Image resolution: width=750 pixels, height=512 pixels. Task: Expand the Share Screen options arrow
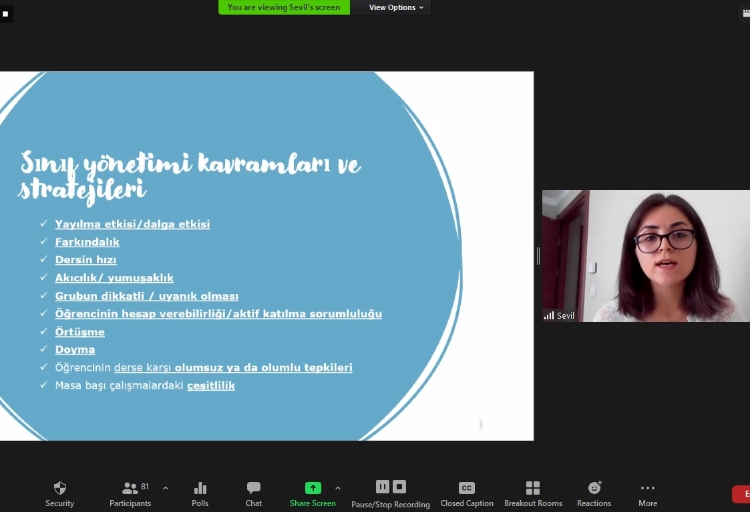(338, 488)
